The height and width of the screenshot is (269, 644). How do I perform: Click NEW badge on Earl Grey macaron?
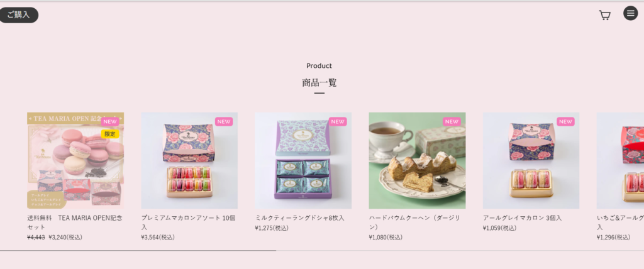pos(565,121)
